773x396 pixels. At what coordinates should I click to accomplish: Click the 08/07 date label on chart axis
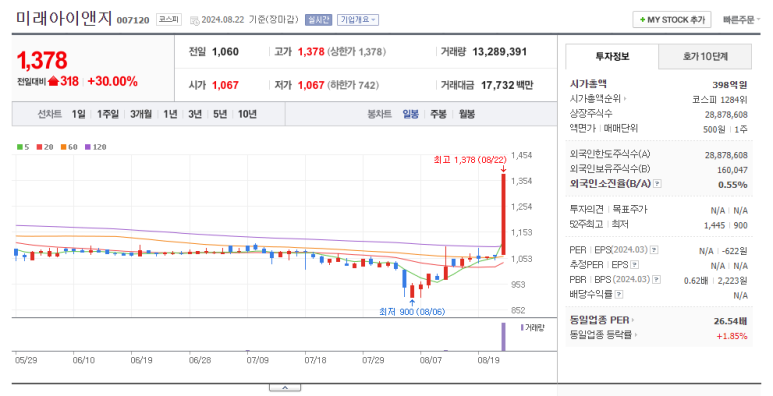tap(431, 360)
